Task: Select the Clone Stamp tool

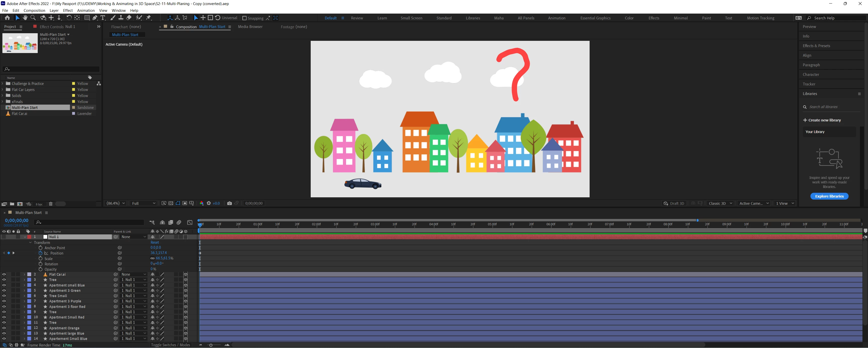Action: pos(121,18)
